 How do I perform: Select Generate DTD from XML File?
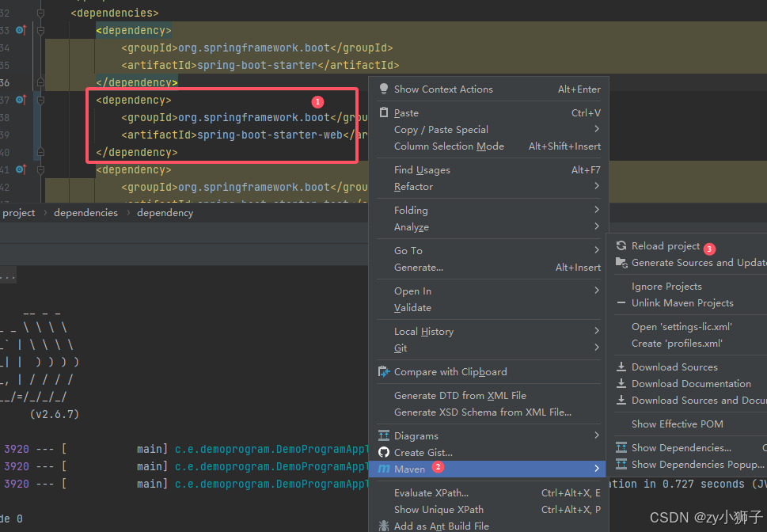[x=488, y=395]
